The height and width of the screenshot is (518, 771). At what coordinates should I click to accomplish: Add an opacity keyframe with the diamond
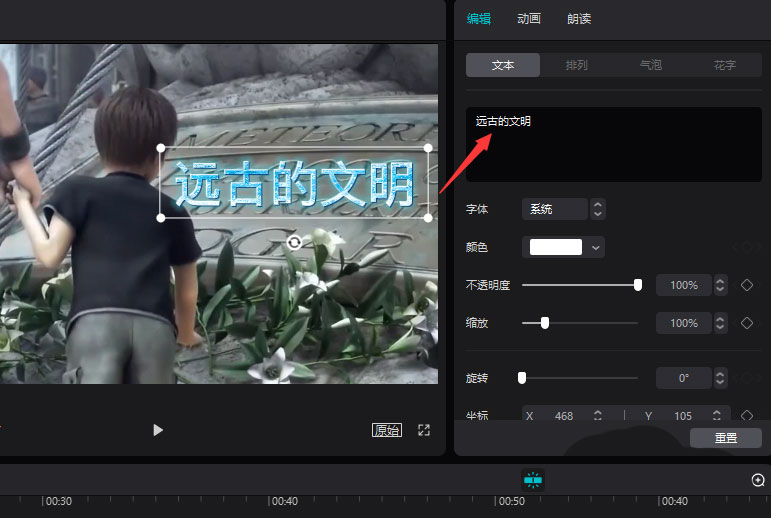(x=747, y=285)
